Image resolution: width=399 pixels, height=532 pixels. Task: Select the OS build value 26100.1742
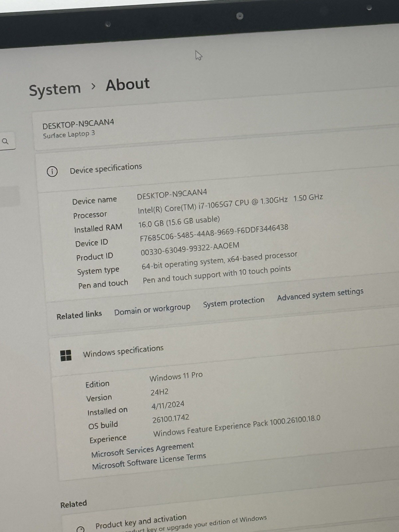click(171, 419)
